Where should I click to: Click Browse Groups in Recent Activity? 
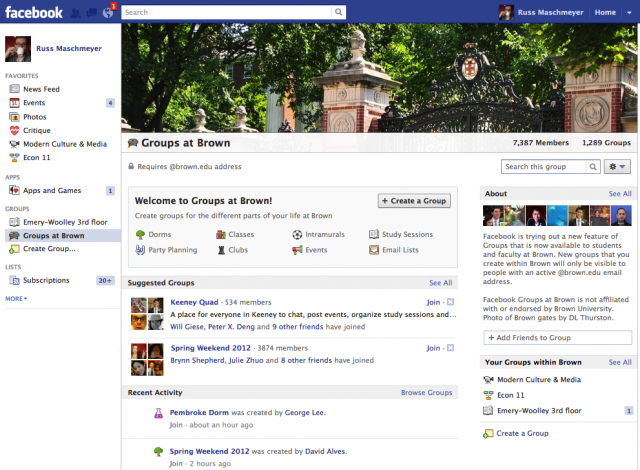click(x=426, y=393)
